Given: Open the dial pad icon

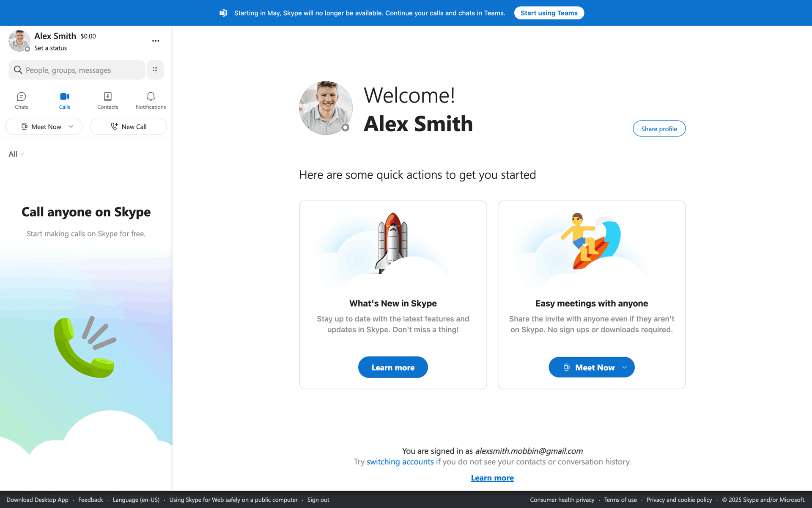Looking at the screenshot, I should coord(155,70).
